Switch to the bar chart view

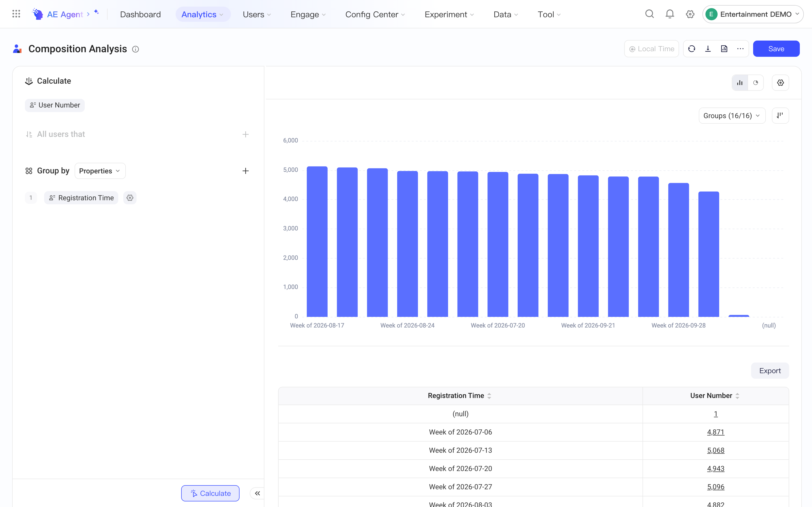point(740,83)
